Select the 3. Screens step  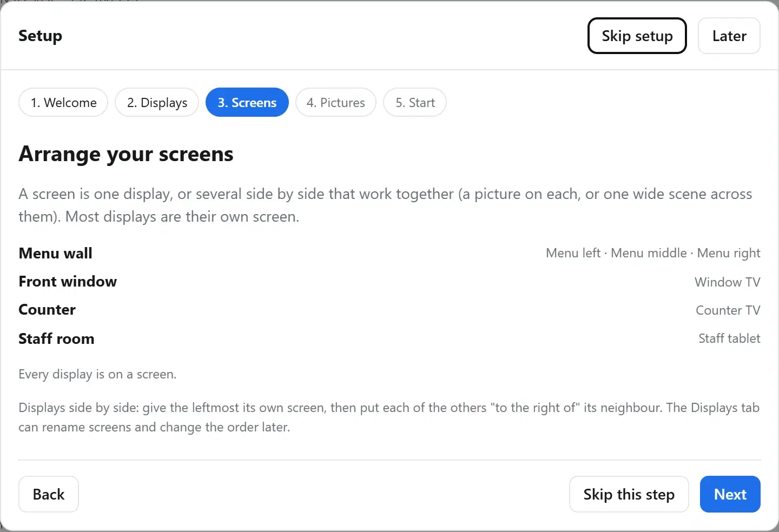(x=247, y=102)
